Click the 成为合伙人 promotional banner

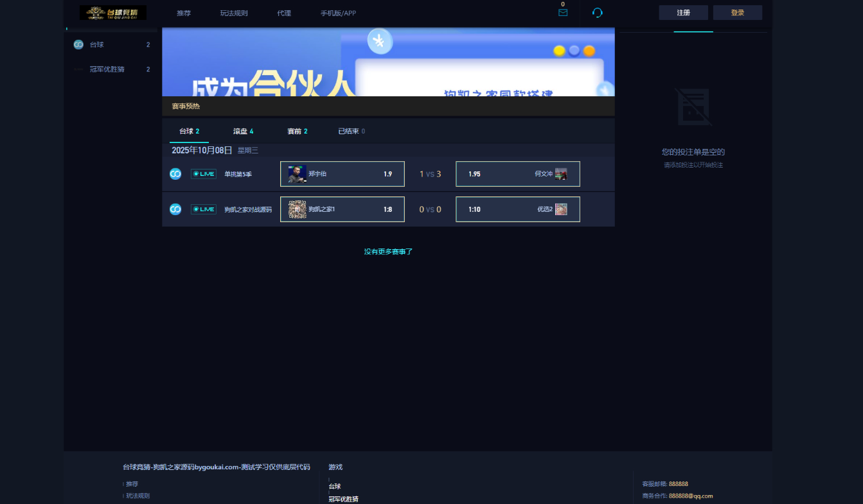point(388,63)
